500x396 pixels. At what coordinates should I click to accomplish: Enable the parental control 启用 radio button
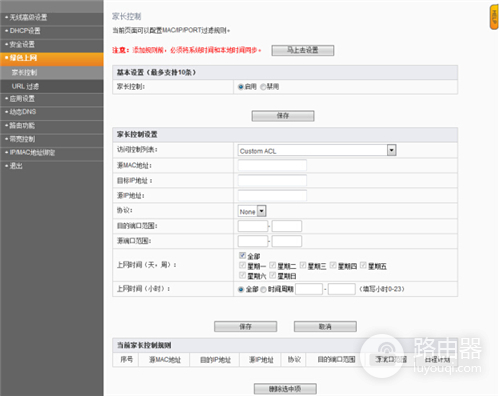(241, 87)
